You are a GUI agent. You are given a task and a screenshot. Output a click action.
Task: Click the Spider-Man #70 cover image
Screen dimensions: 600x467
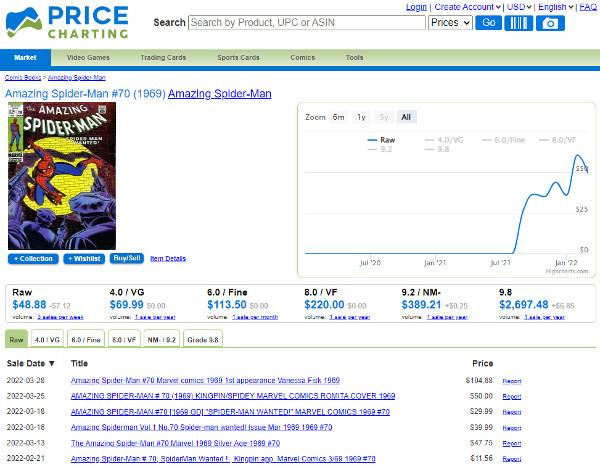[x=62, y=176]
